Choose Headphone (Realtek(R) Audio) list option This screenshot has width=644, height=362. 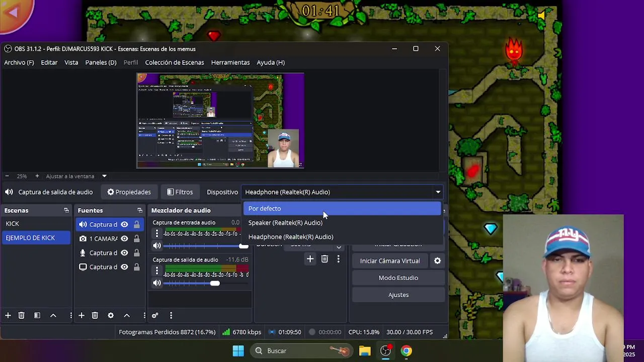click(342, 236)
